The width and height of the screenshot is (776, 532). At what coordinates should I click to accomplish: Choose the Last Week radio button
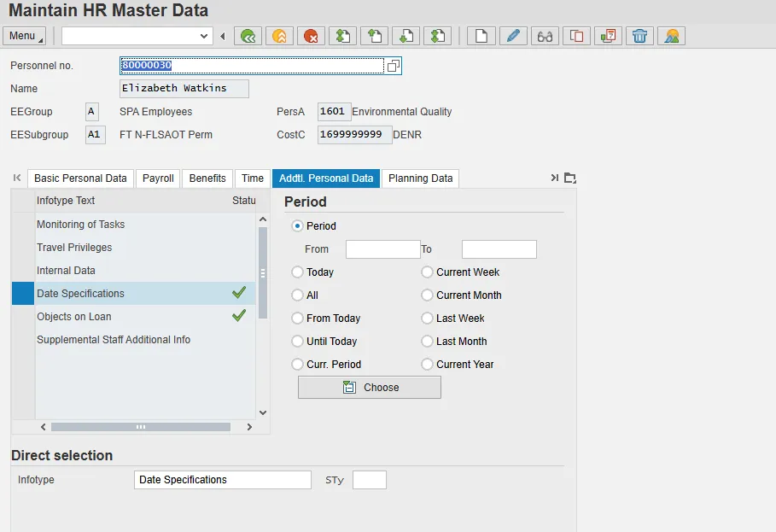point(428,319)
